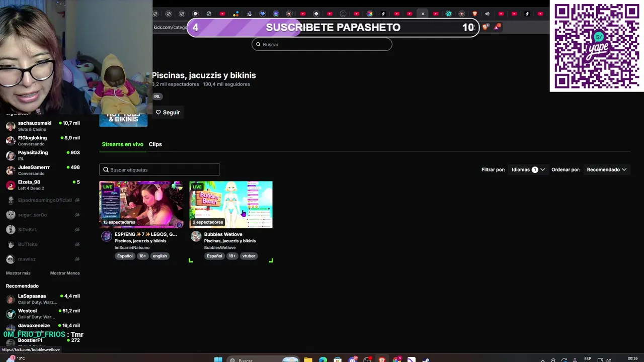Switch to the Clips tab

155,144
